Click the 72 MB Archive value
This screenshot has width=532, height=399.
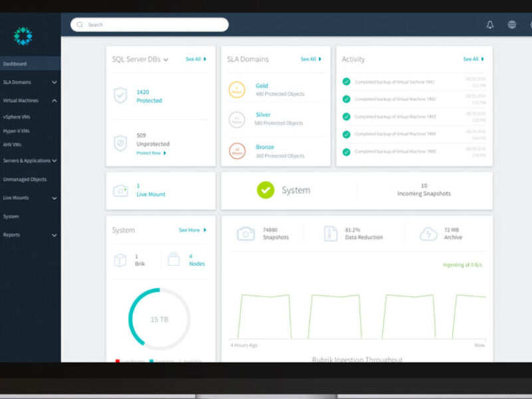454,233
